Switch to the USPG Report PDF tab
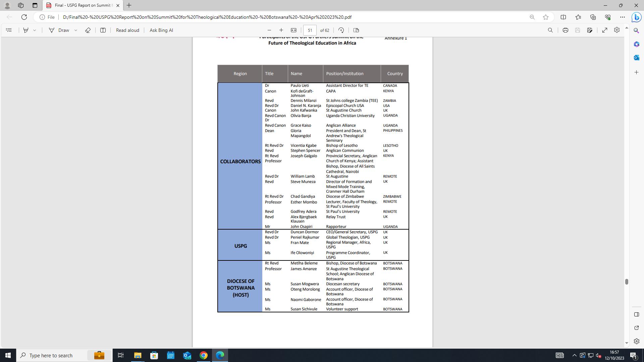 pos(83,5)
